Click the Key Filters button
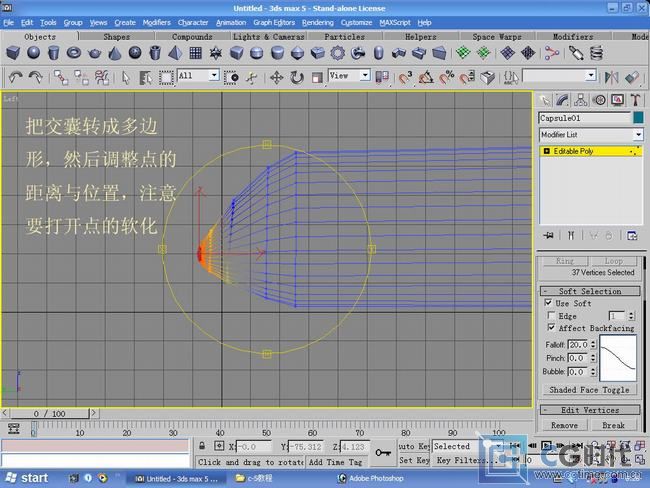 [467, 460]
